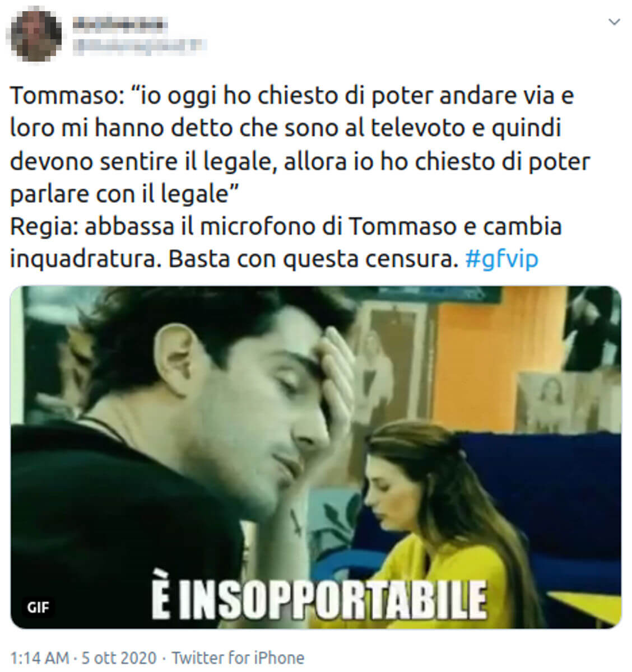Click the 'È INSOPPORTABILE' caption in the GIF
Image resolution: width=632 pixels, height=672 pixels.
(318, 599)
